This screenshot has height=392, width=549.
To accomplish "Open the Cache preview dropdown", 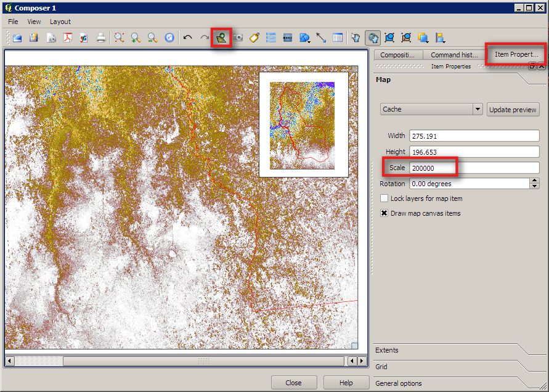I will (478, 109).
